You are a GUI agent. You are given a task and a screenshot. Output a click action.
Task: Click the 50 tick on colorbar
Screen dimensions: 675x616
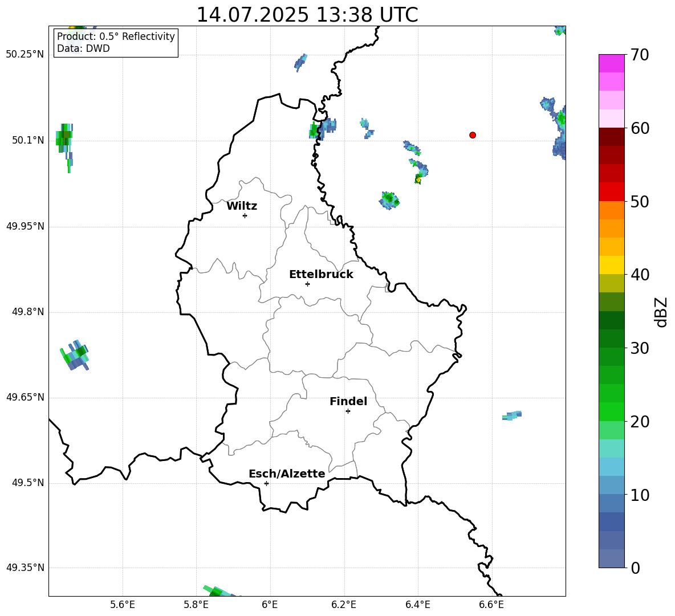coord(639,202)
